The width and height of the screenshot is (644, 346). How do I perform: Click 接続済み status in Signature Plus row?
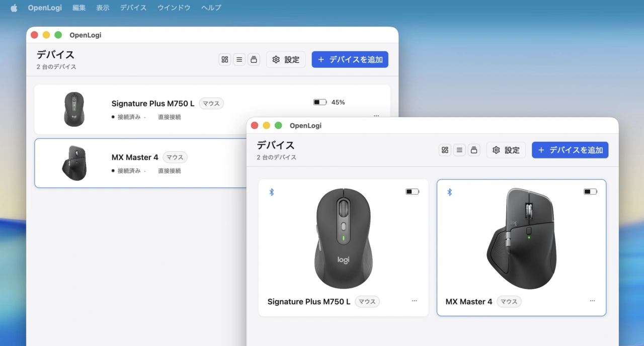(129, 117)
